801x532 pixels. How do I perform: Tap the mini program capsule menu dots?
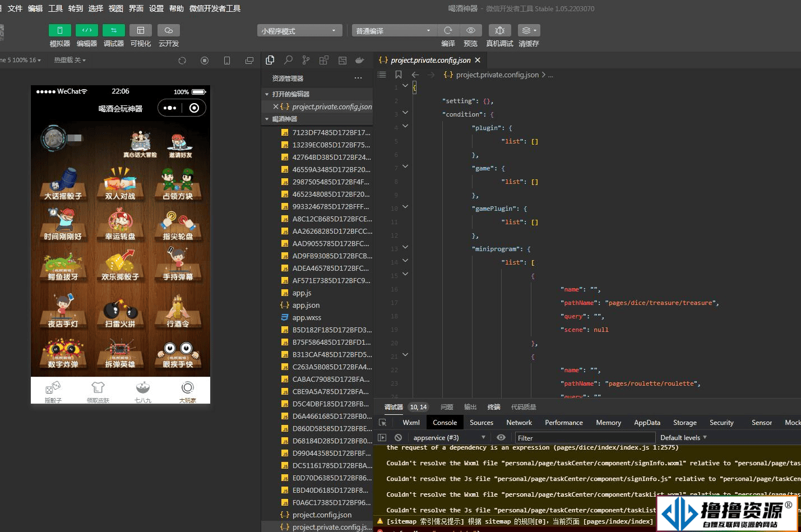pyautogui.click(x=170, y=108)
